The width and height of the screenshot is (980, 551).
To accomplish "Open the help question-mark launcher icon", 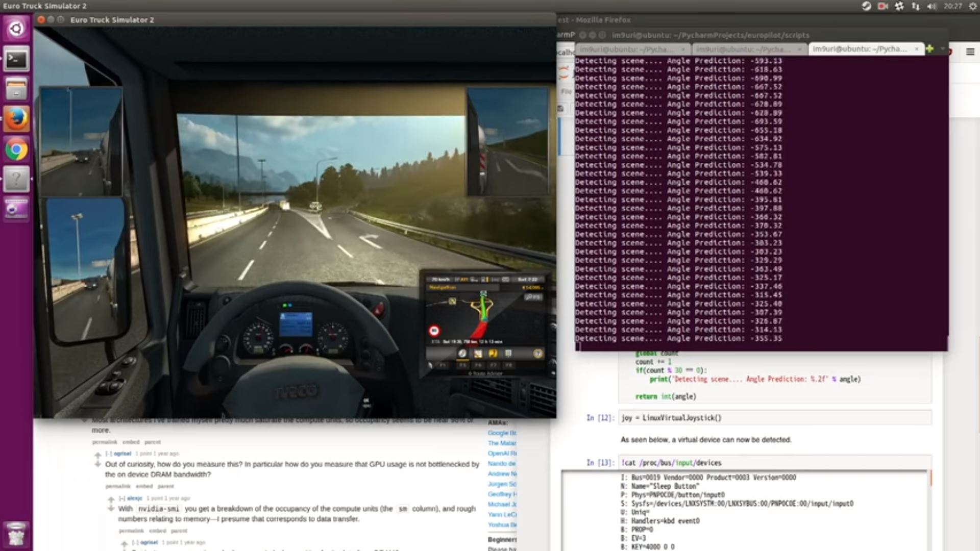I will [x=16, y=179].
